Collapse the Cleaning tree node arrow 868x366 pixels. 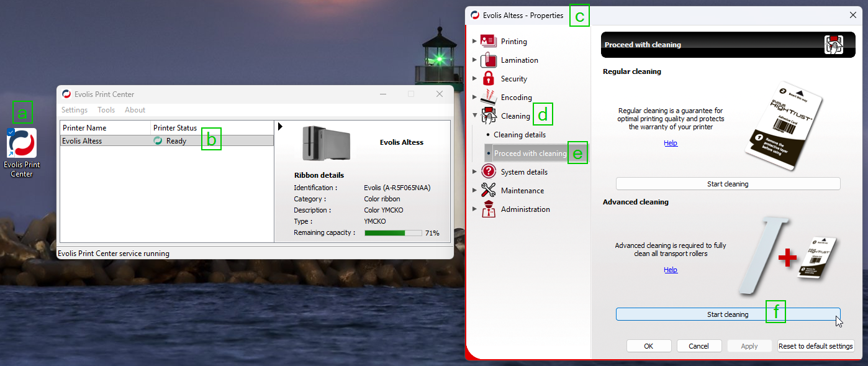click(x=474, y=116)
